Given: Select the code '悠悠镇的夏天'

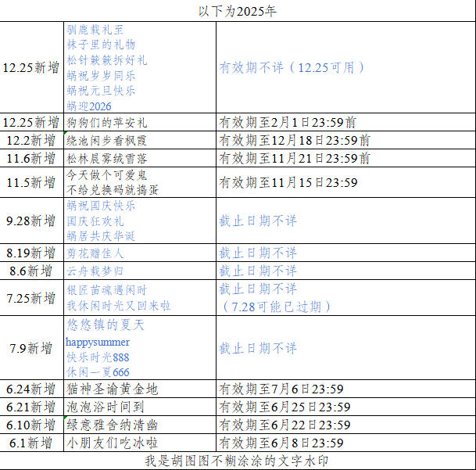Looking at the screenshot, I should (x=106, y=325).
